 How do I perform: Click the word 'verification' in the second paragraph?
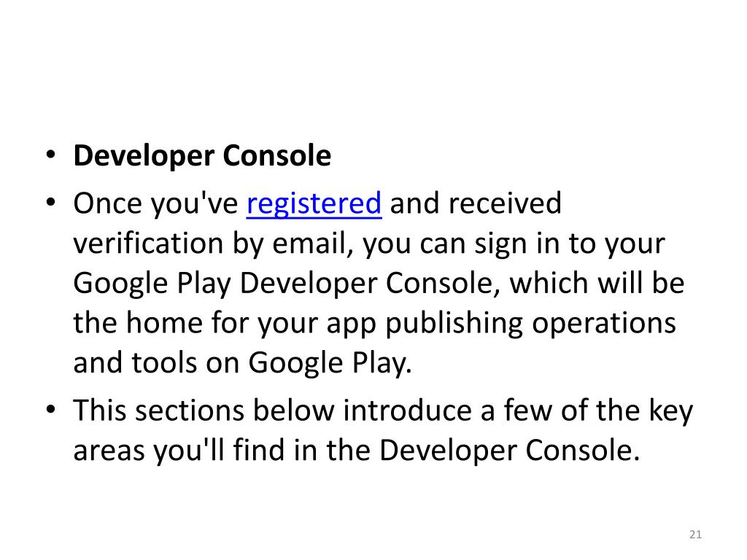[x=148, y=243]
